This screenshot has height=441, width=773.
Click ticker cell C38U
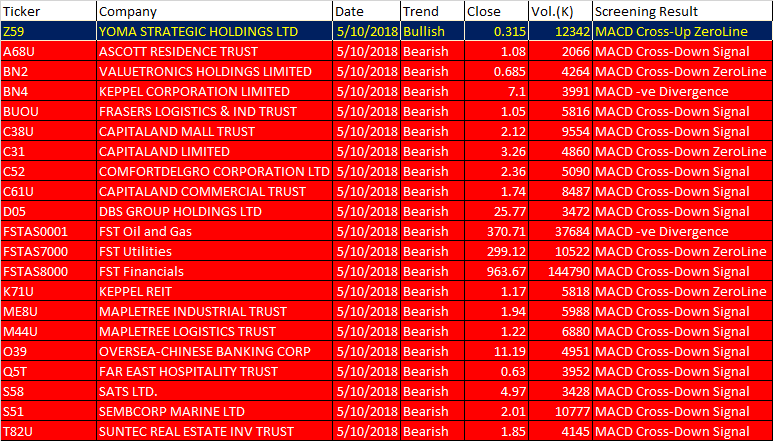48,132
